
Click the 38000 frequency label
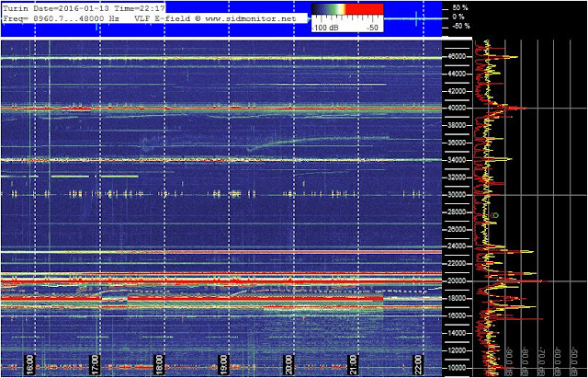[457, 126]
